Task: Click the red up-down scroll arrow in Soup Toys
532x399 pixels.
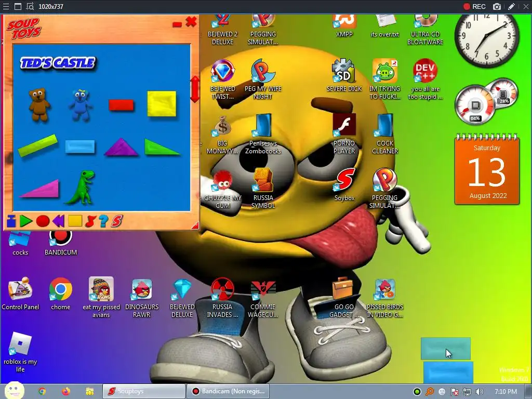Action: 195,89
